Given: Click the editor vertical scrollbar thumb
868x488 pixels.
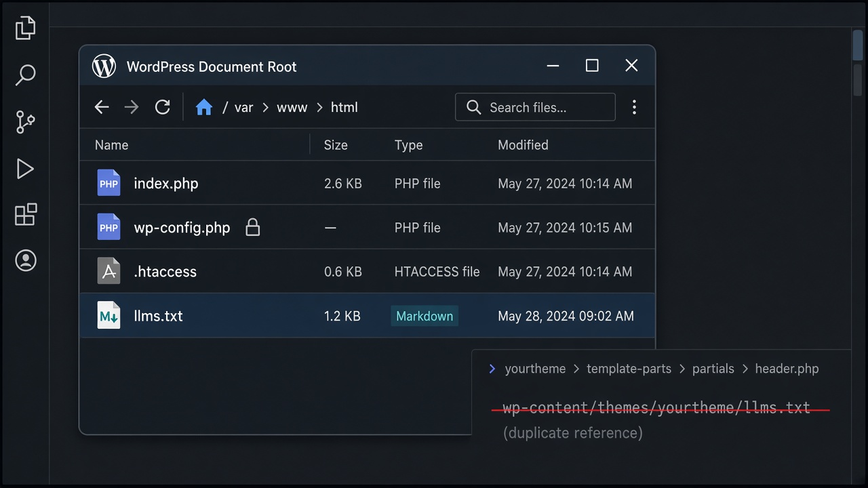Looking at the screenshot, I should (x=858, y=45).
